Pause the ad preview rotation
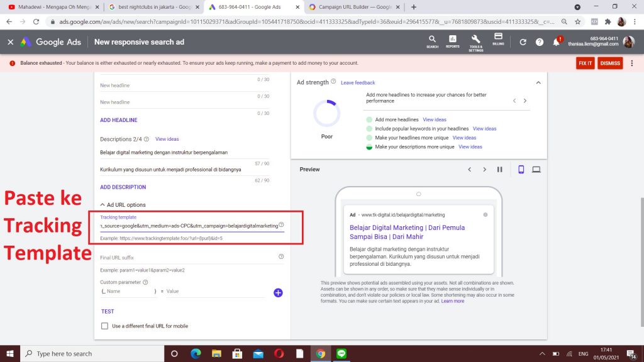 (500, 170)
